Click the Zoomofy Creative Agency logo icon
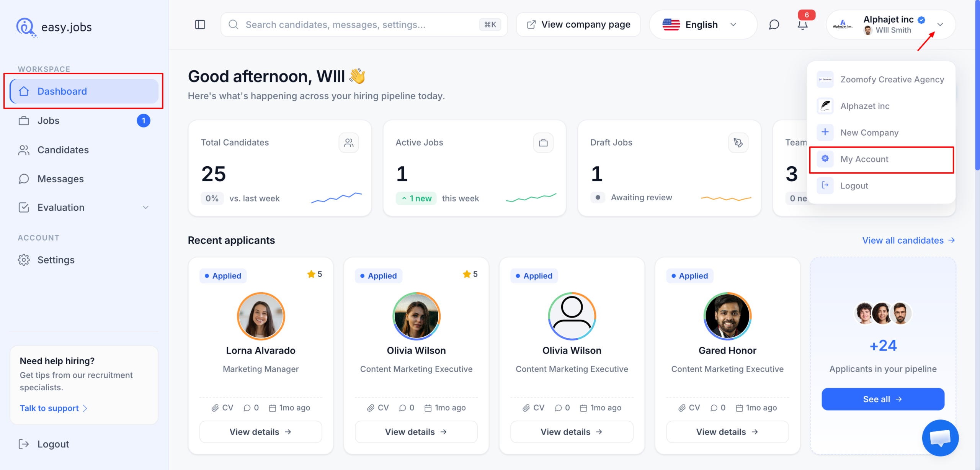 coord(825,80)
